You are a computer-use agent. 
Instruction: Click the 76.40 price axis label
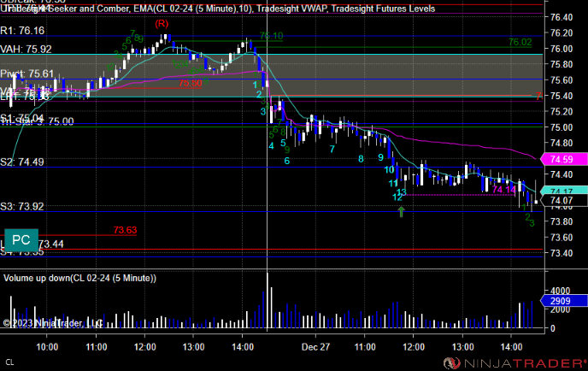click(562, 17)
